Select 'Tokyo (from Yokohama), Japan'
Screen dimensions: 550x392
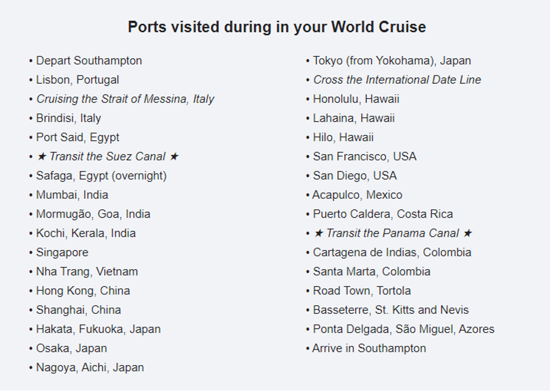(392, 61)
